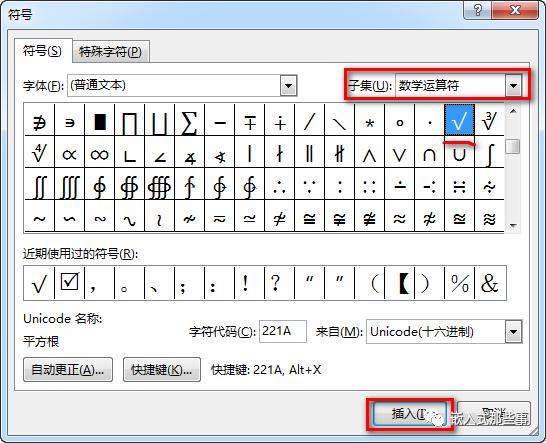Open the 字体 font dropdown arrow
The width and height of the screenshot is (546, 443).
click(288, 85)
